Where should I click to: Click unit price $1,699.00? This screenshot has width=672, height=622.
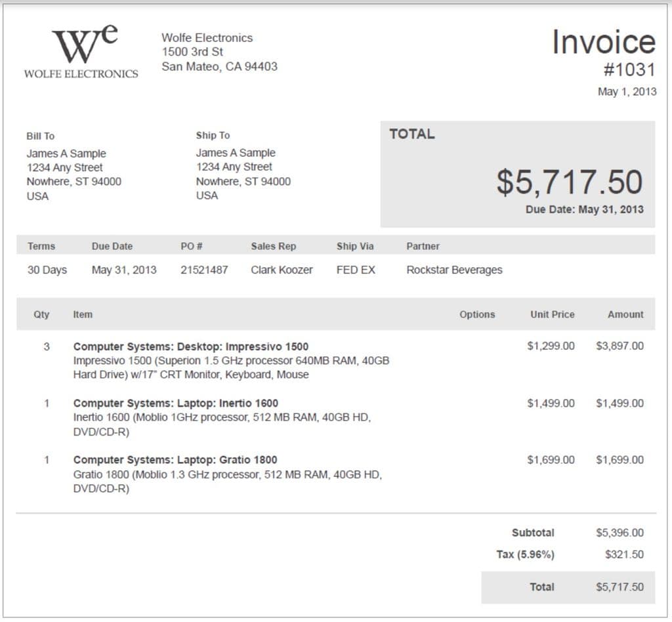(x=551, y=460)
